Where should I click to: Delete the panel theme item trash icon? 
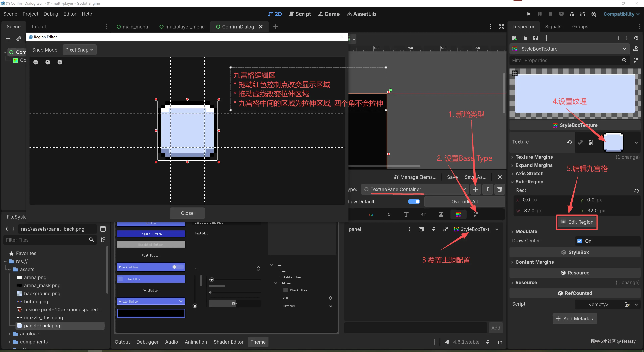(x=421, y=229)
